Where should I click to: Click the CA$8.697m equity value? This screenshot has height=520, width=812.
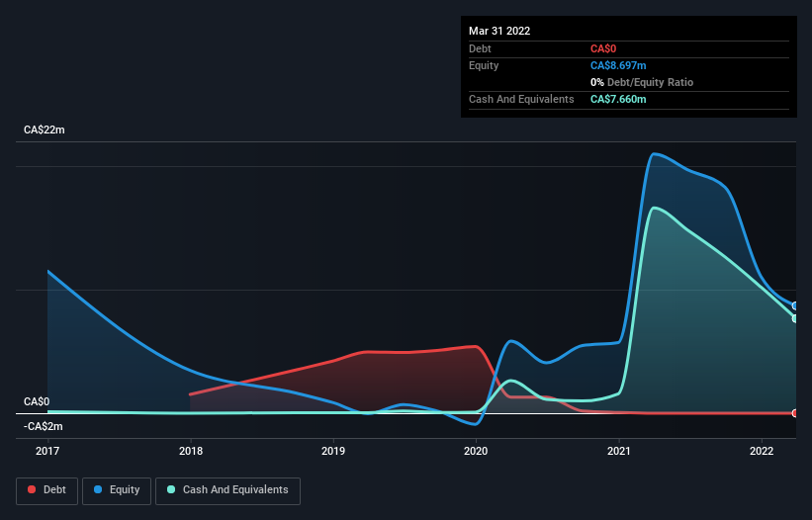click(x=618, y=65)
